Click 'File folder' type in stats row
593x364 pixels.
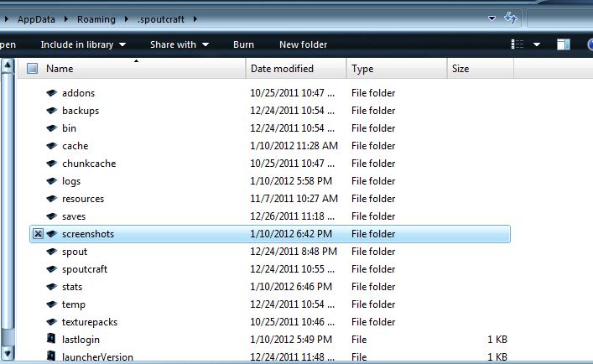tap(373, 287)
